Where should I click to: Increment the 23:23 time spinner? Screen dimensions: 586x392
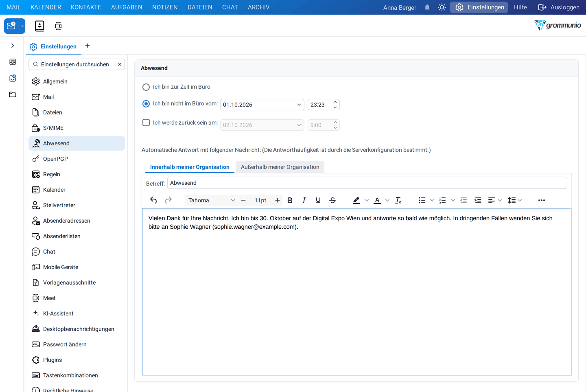(x=335, y=102)
